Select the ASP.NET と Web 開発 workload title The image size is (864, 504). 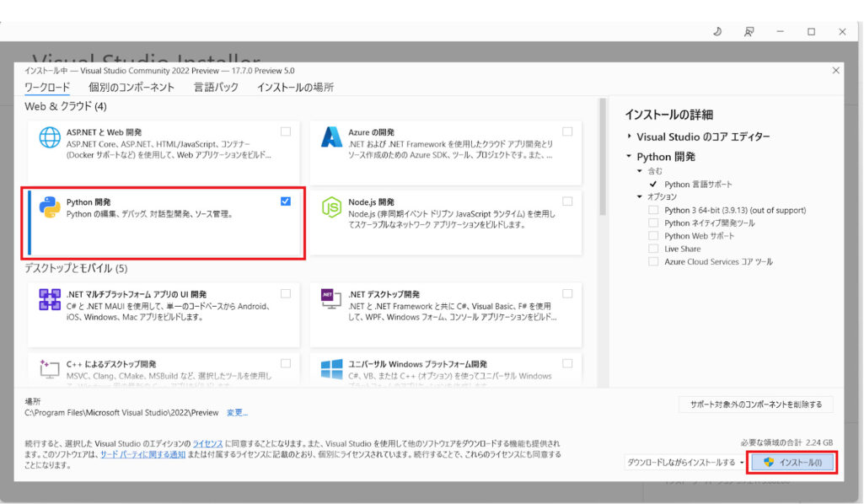point(104,132)
